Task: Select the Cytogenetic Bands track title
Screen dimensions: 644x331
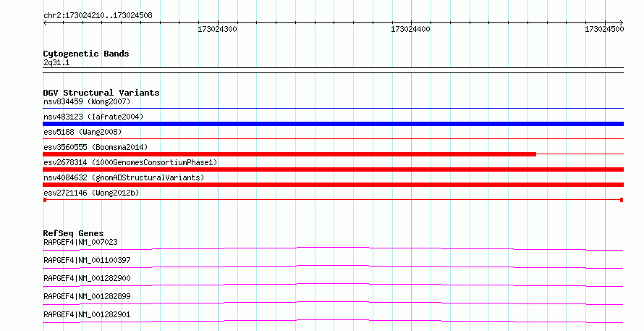Action: [x=86, y=54]
